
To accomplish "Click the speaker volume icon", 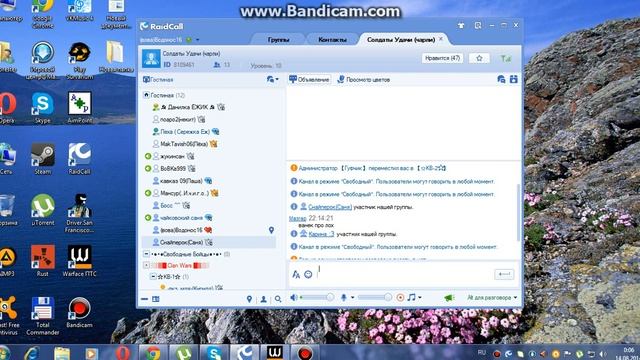I will 293,298.
